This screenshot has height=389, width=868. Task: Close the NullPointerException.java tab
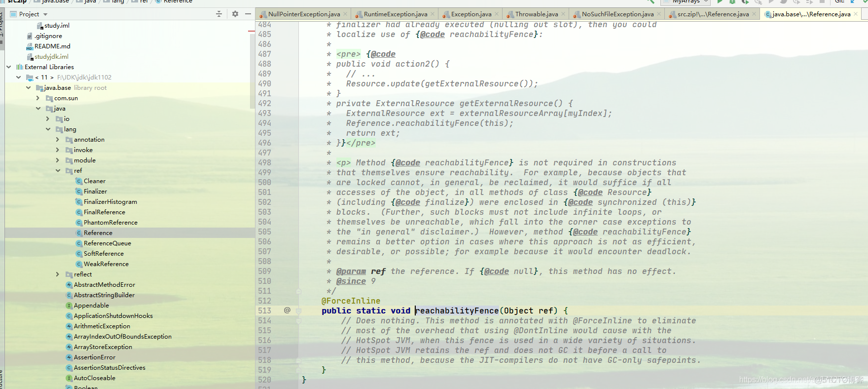pyautogui.click(x=345, y=14)
